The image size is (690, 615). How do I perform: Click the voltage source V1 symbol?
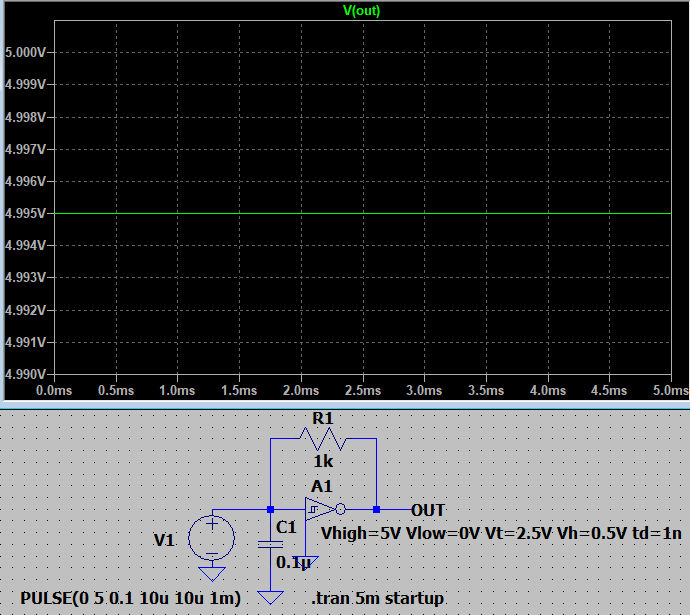coord(211,537)
